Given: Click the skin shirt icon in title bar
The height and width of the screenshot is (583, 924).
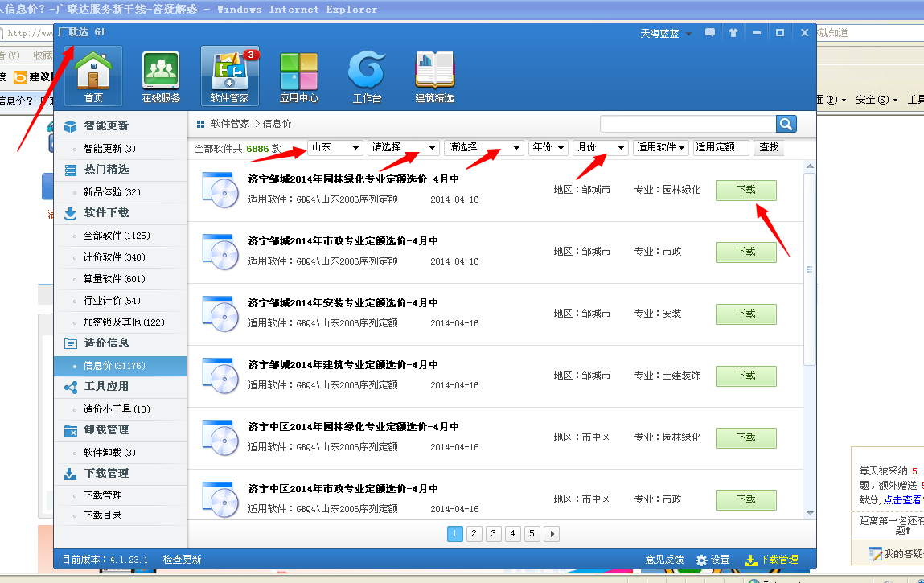Looking at the screenshot, I should click(733, 32).
